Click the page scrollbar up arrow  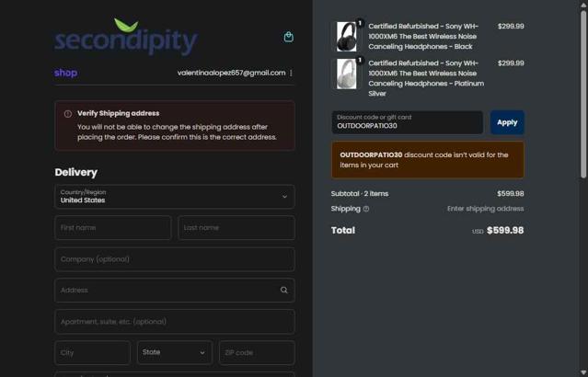[583, 5]
